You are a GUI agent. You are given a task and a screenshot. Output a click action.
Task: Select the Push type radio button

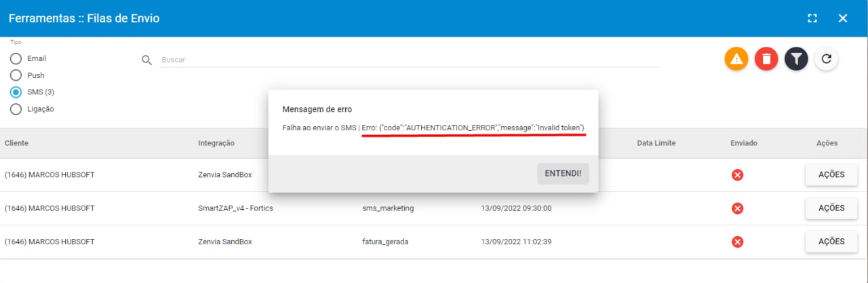tap(16, 75)
